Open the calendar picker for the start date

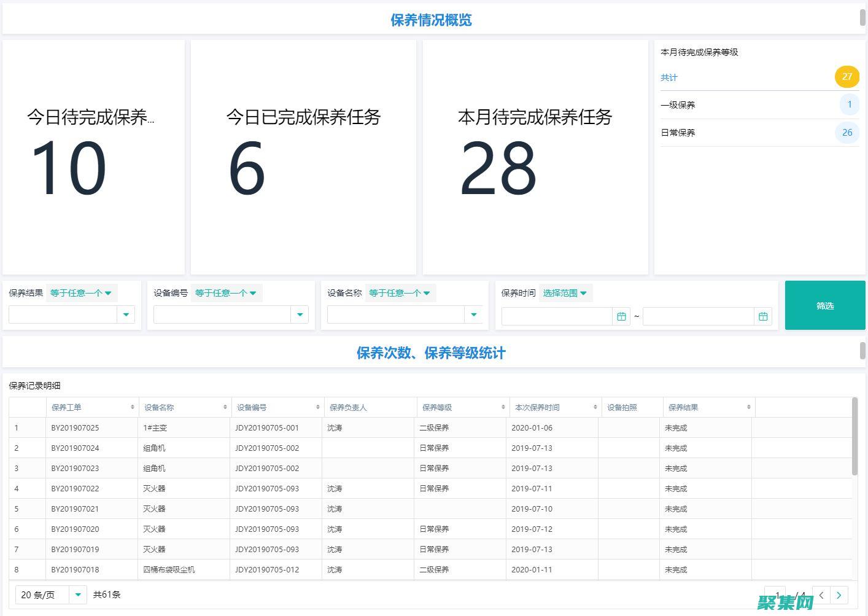point(621,316)
